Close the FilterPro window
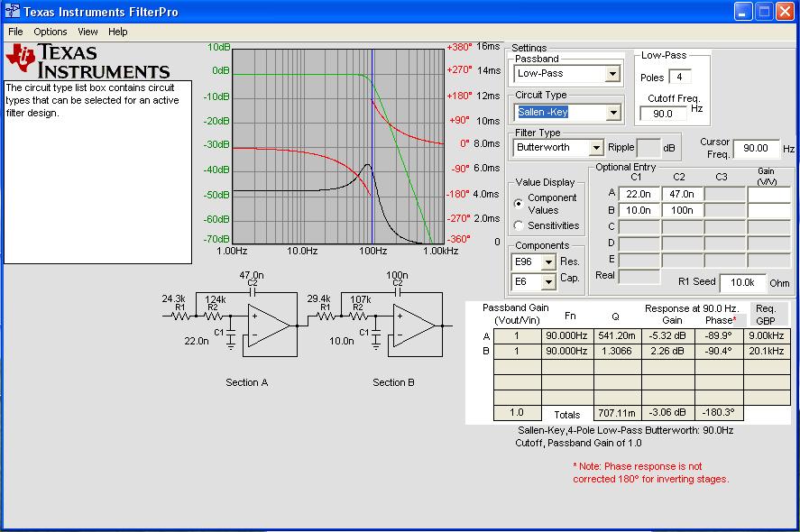The image size is (800, 532). click(x=785, y=11)
